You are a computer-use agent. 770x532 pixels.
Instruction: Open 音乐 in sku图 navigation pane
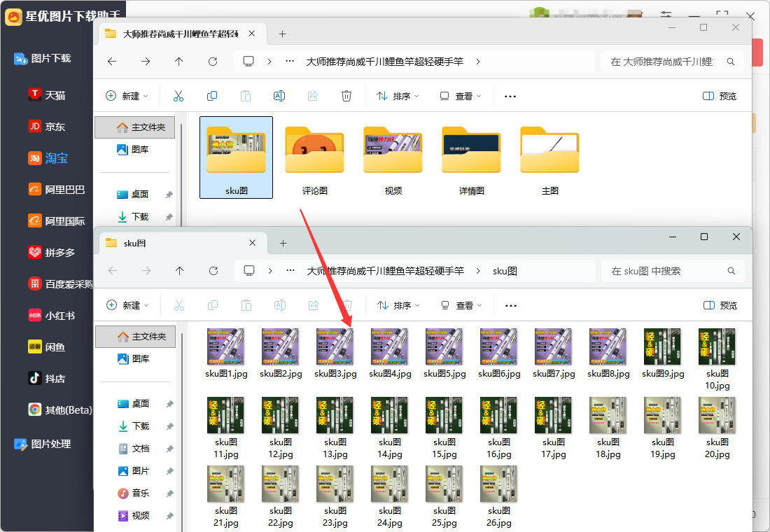[x=134, y=493]
